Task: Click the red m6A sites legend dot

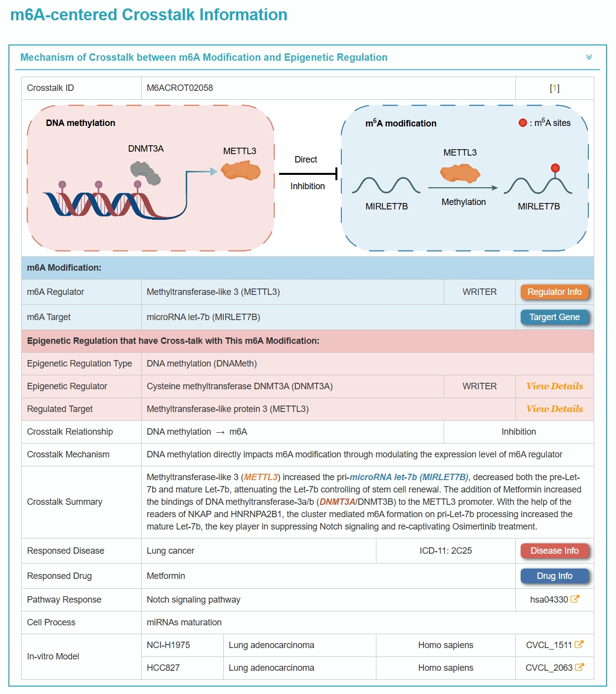Action: coord(523,123)
